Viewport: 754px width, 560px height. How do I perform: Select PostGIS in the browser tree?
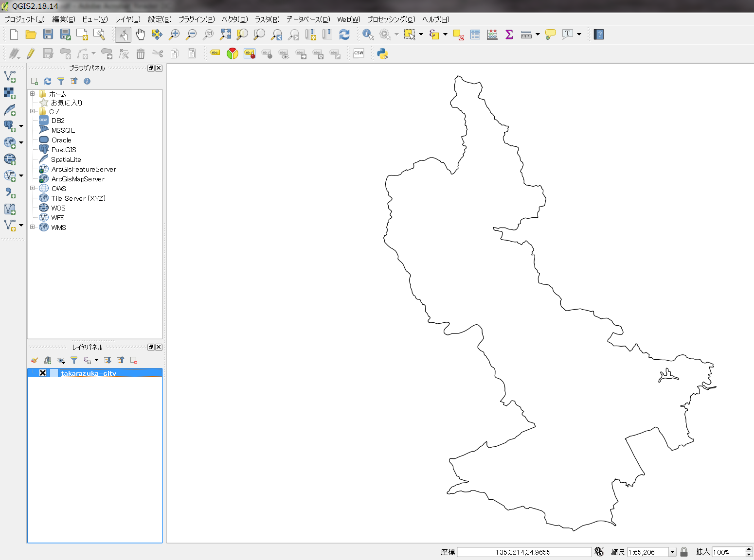tap(64, 150)
